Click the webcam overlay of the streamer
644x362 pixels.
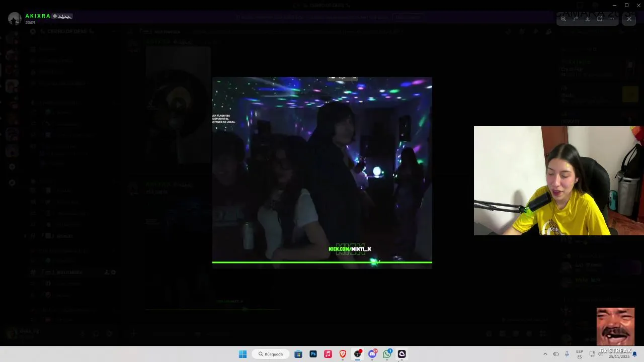pyautogui.click(x=558, y=180)
